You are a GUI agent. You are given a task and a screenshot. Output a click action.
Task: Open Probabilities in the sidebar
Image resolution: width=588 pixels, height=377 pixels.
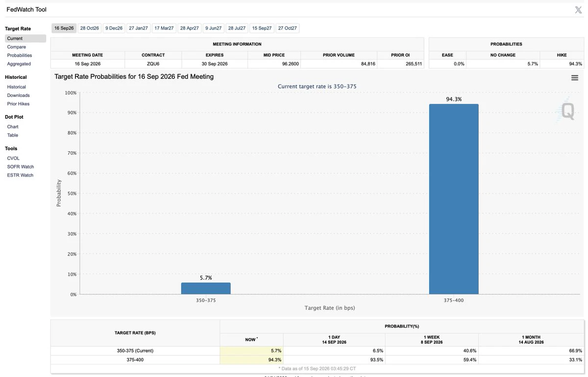click(20, 55)
